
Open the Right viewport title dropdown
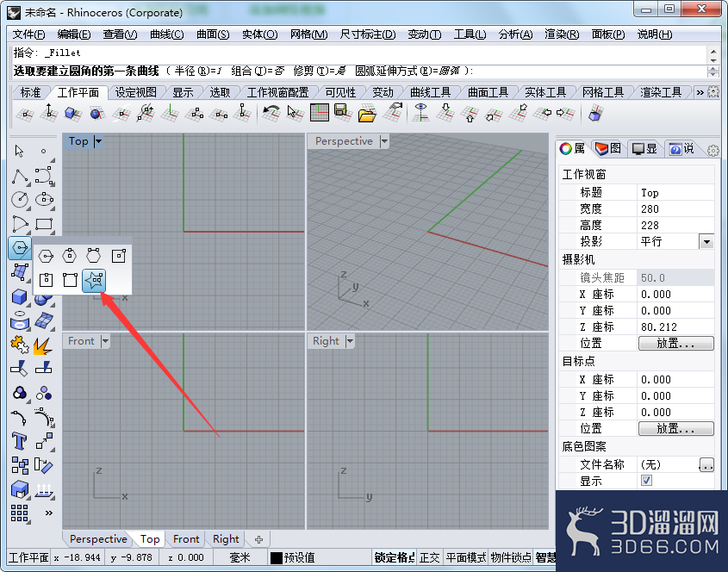coord(350,341)
